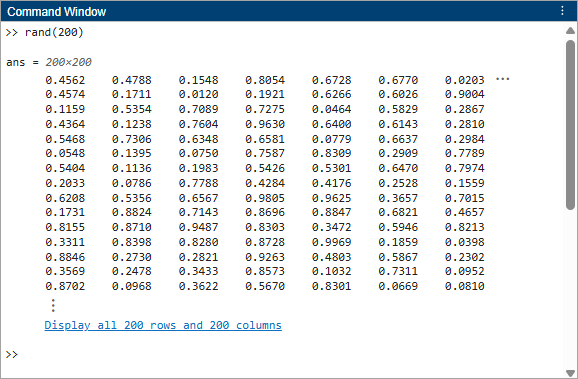Select the value 0.7974

click(x=464, y=168)
